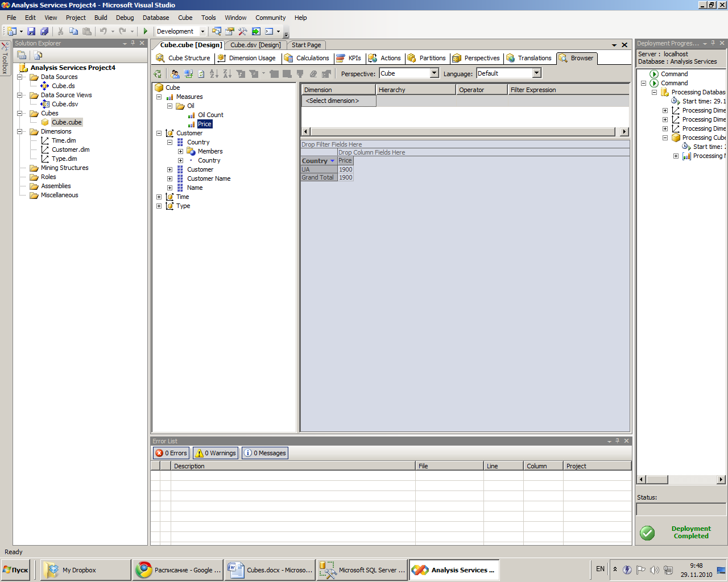
Task: Switch to the Calculations tab
Action: click(307, 58)
